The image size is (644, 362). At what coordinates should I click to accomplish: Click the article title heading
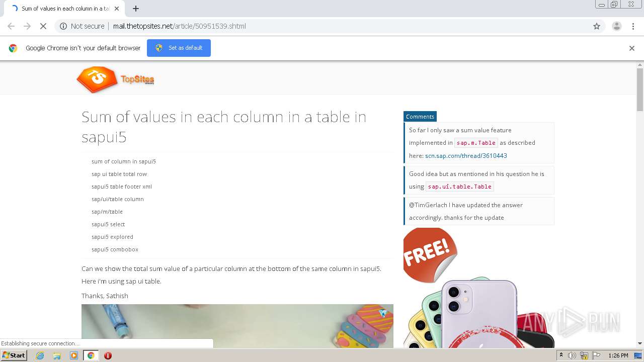224,127
